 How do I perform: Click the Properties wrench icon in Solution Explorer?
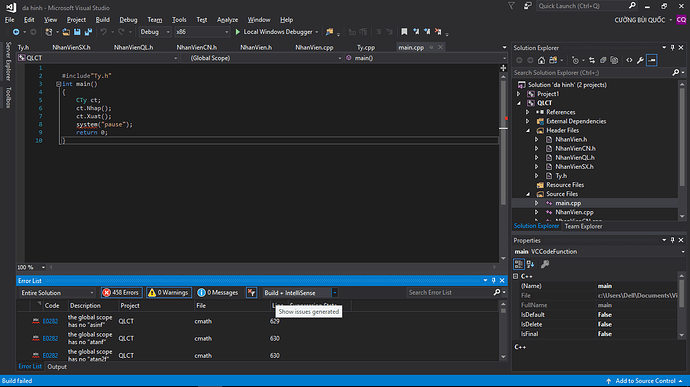click(640, 60)
